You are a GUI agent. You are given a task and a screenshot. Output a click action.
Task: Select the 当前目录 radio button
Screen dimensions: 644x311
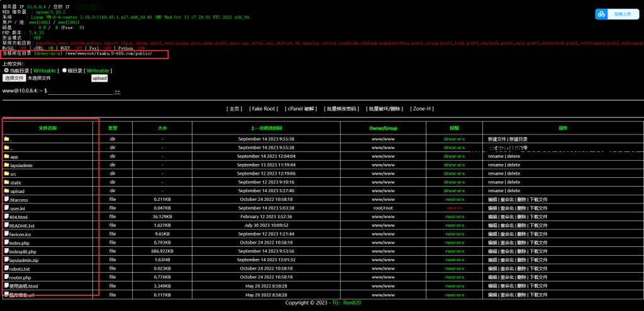coord(6,70)
